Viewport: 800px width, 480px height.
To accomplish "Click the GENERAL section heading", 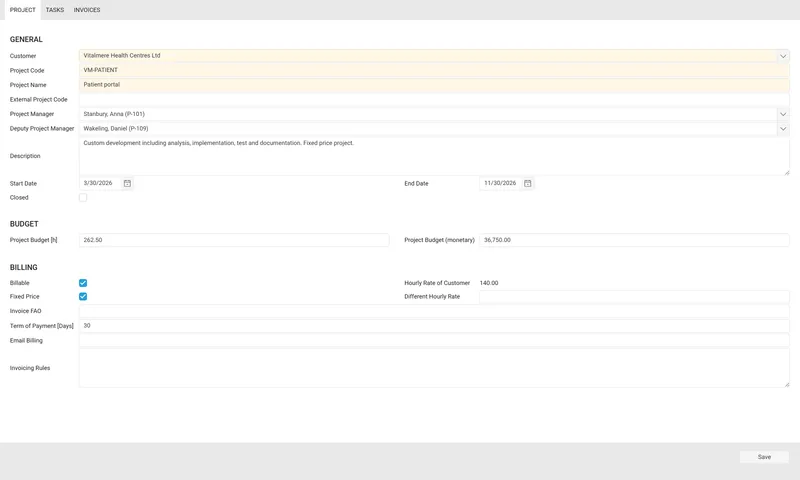I will [26, 39].
